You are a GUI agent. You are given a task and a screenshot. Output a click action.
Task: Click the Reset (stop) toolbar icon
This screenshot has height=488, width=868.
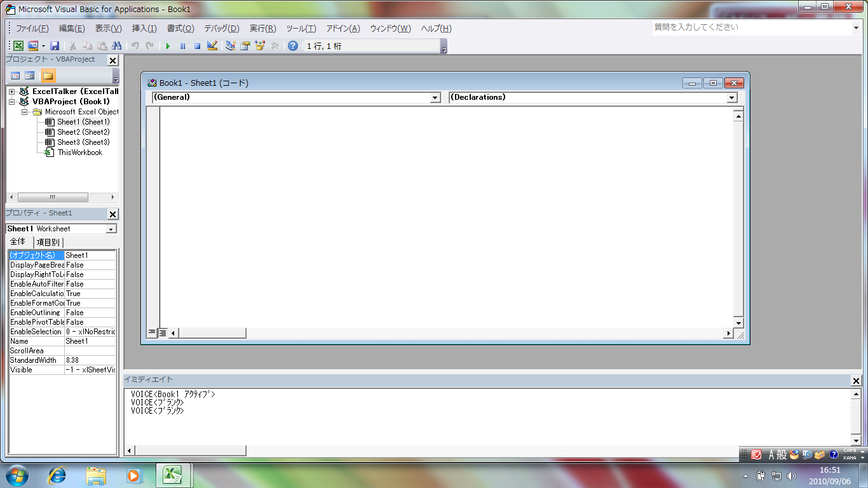point(197,46)
